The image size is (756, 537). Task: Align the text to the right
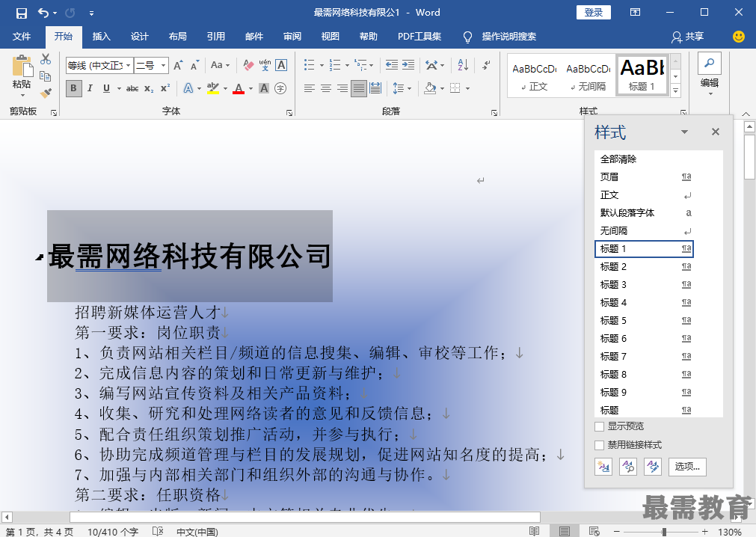[342, 88]
